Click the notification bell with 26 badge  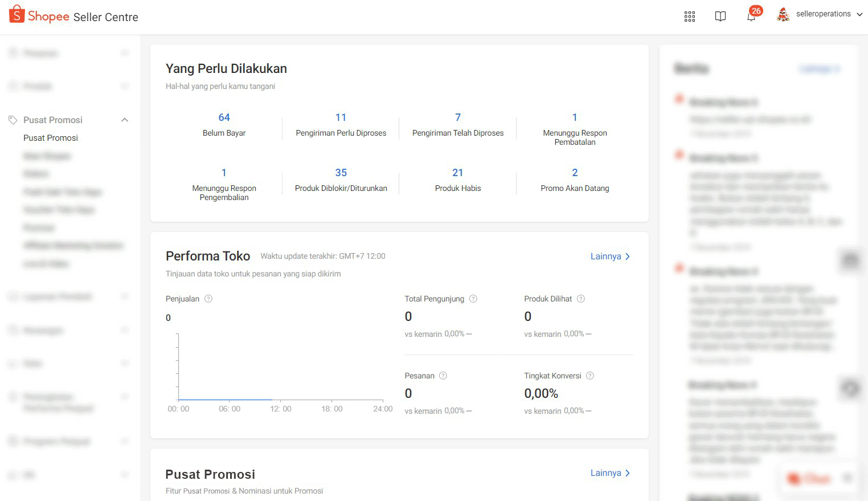(x=751, y=16)
